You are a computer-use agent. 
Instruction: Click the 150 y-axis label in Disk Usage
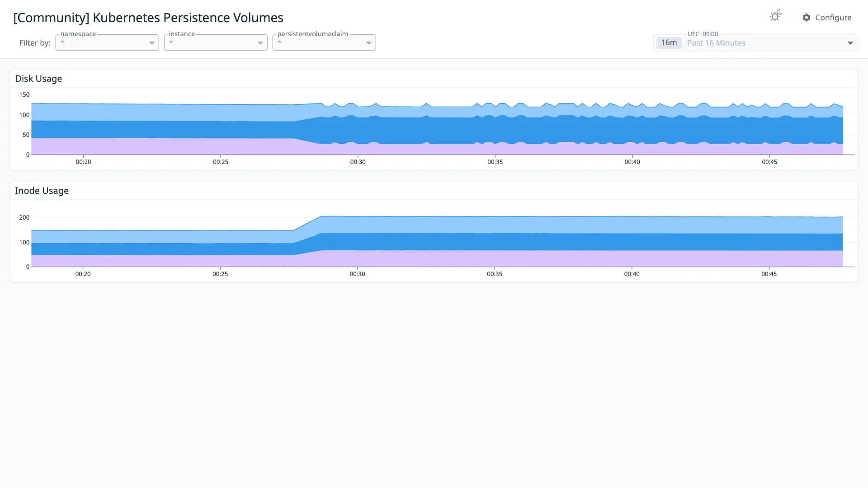(24, 94)
